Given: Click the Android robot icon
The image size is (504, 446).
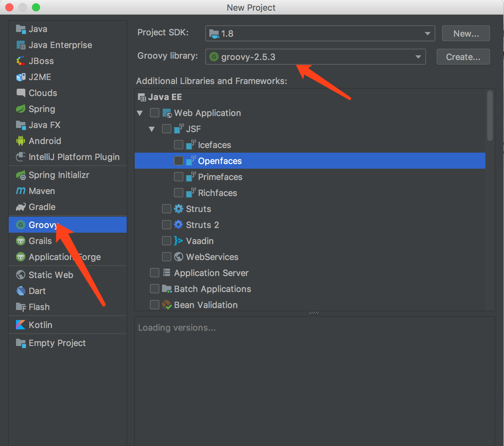Looking at the screenshot, I should click(x=20, y=141).
